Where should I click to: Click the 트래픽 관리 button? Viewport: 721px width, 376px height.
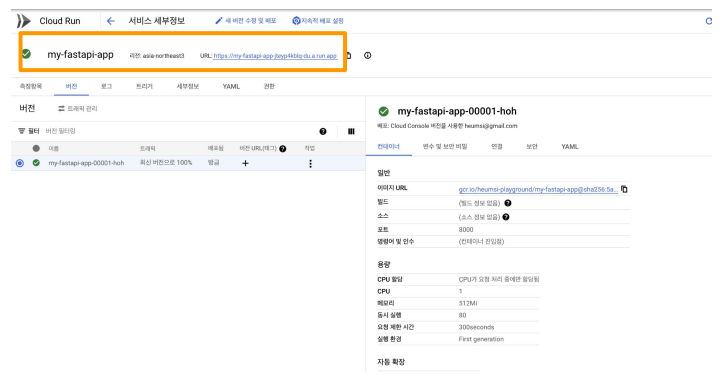coord(77,108)
